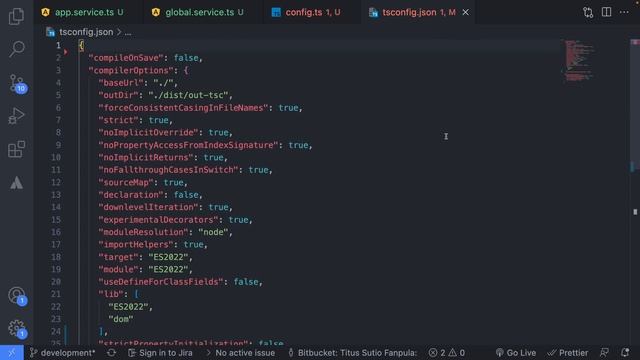
Task: Open the remote window indicator
Action: [x=12, y=353]
